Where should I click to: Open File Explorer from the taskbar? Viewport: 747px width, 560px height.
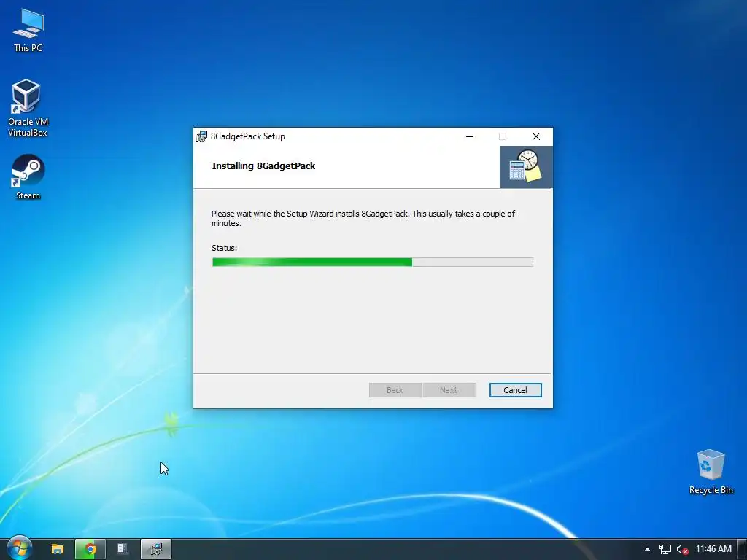pyautogui.click(x=58, y=549)
